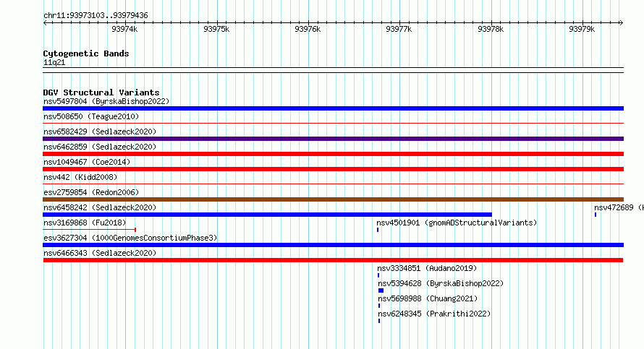Select the nsv6466343 (Sedlazeck2020) label

100,253
